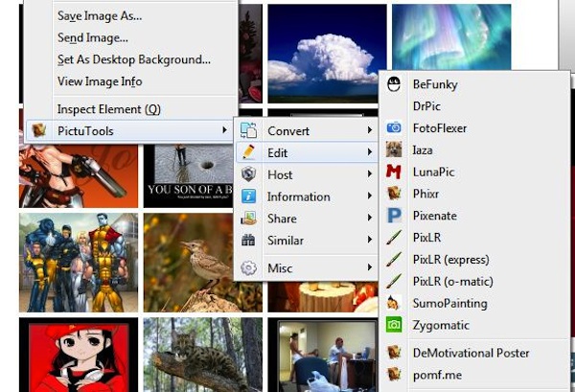Click the binoculars icon beside Similar
The image size is (575, 392).
click(248, 241)
